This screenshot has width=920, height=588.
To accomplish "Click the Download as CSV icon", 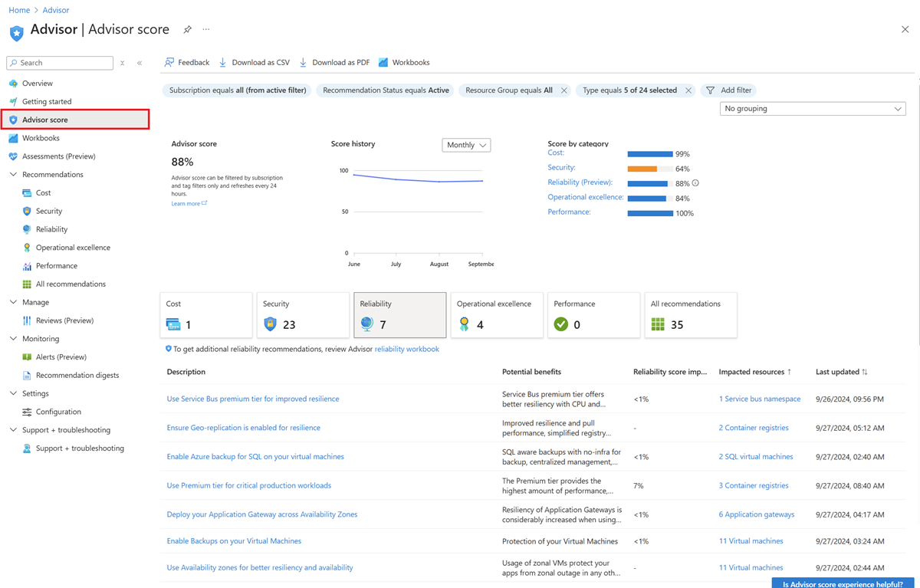I will pyautogui.click(x=223, y=62).
